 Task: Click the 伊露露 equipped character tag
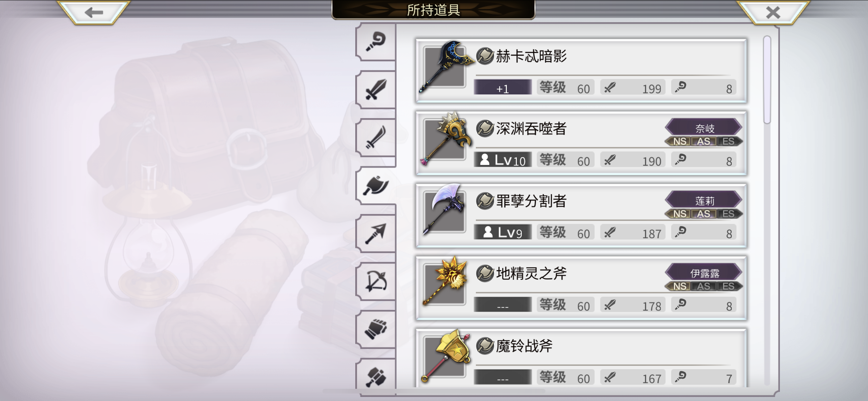pyautogui.click(x=704, y=273)
